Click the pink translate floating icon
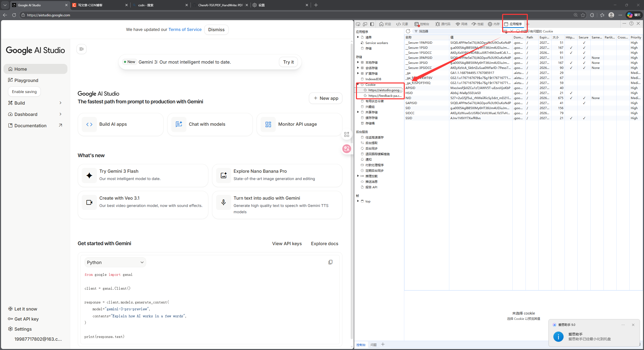This screenshot has width=644, height=350. (x=347, y=149)
